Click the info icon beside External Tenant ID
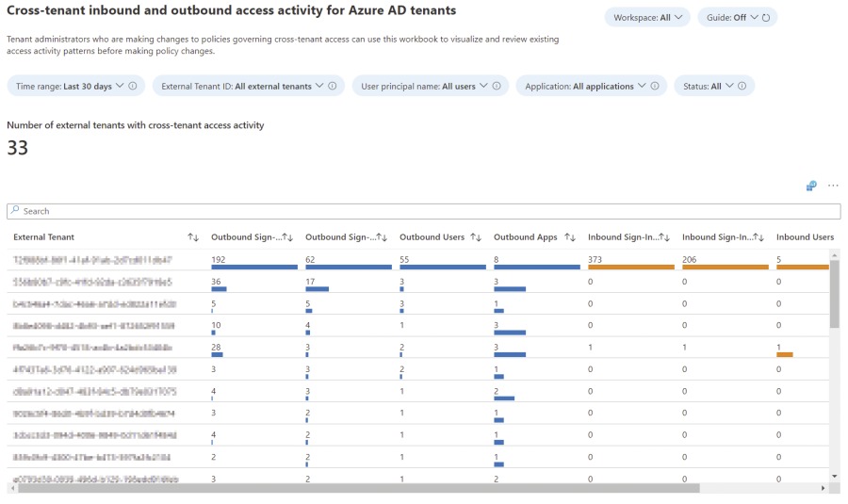The width and height of the screenshot is (848, 504). (x=333, y=86)
